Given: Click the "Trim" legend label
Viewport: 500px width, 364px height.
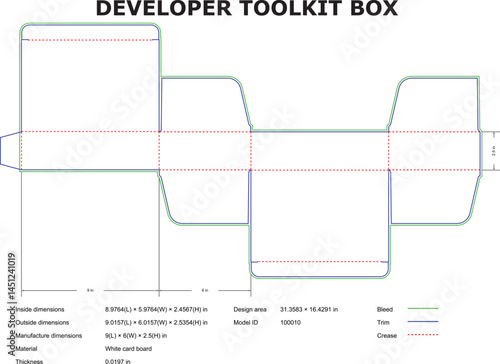Looking at the screenshot, I should (x=383, y=322).
